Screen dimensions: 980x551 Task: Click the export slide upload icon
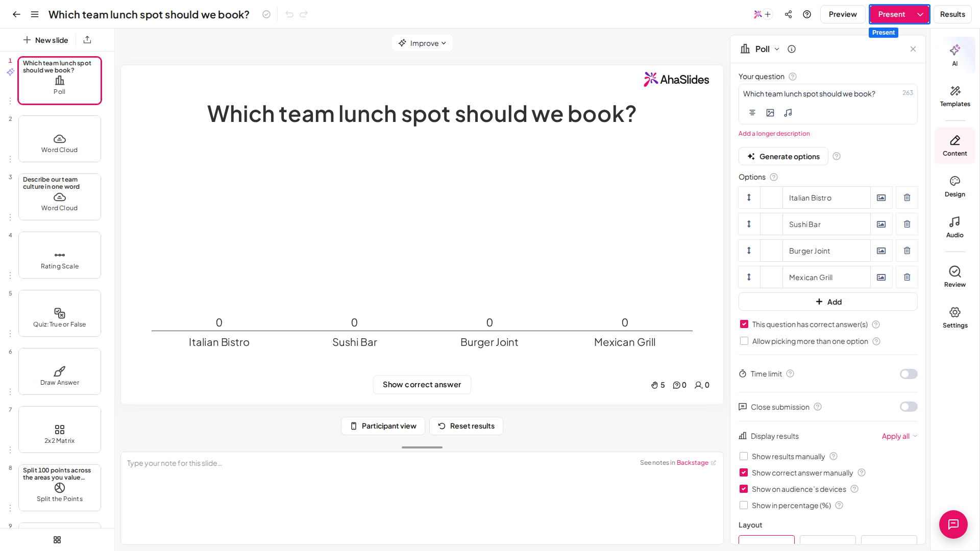[87, 40]
